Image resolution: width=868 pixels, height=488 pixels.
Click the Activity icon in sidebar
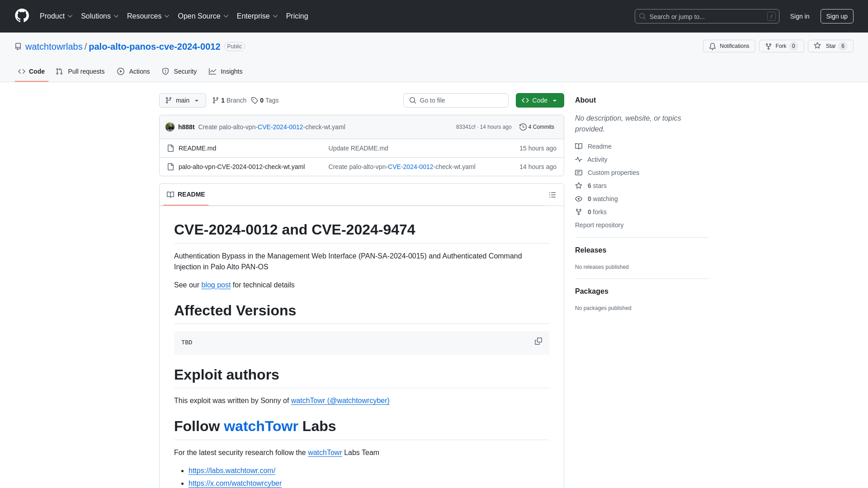click(x=579, y=159)
